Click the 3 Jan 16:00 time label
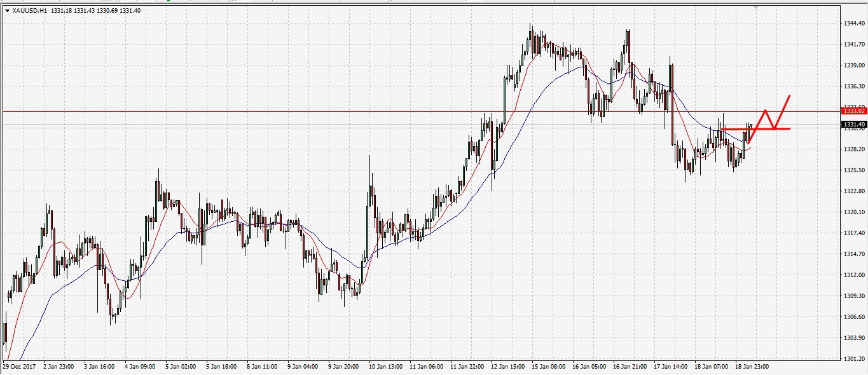 click(x=99, y=367)
